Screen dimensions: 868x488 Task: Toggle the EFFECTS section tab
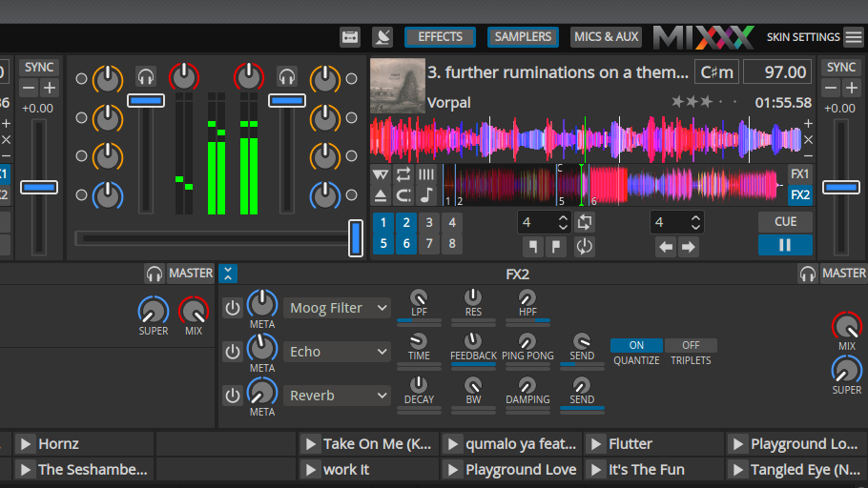[x=440, y=37]
